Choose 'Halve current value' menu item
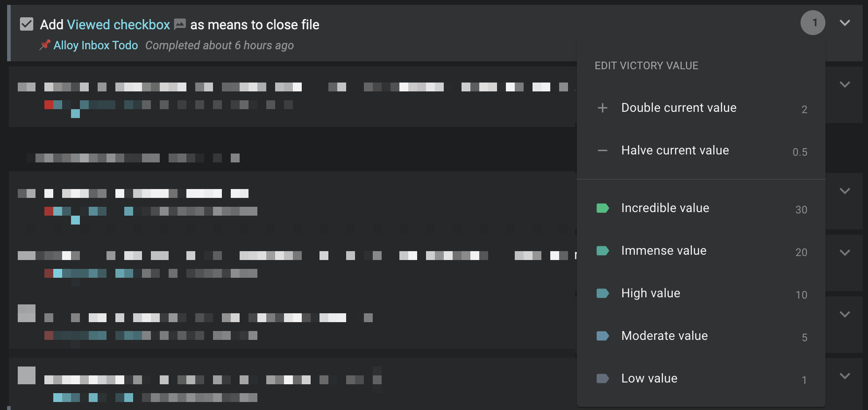The height and width of the screenshot is (410, 868). (675, 150)
